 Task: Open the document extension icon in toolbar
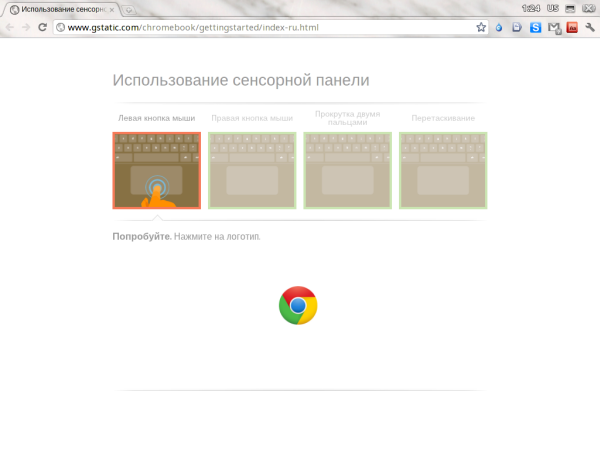click(517, 27)
